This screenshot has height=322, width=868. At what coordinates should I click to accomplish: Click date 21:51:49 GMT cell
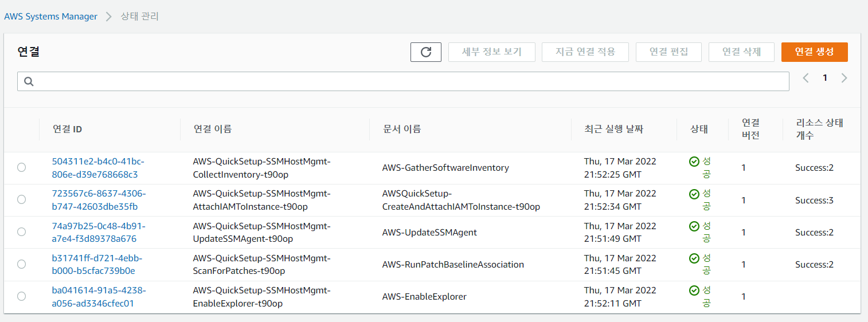tap(620, 232)
